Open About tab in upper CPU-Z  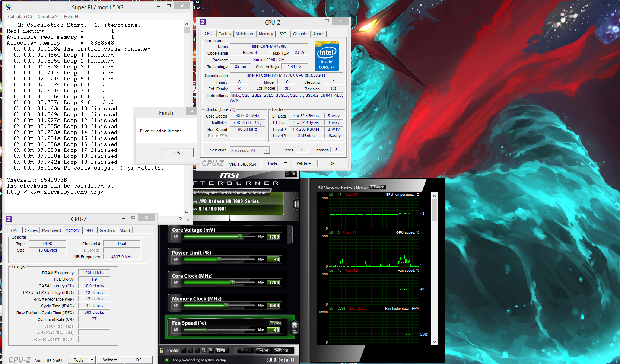(318, 34)
